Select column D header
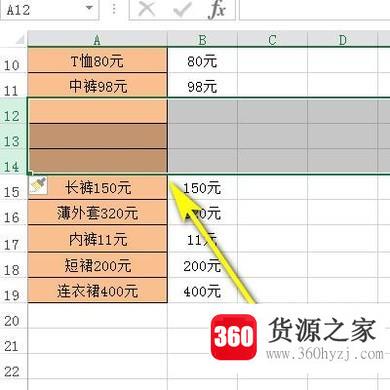Viewport: 390px width, 390px height. point(342,39)
